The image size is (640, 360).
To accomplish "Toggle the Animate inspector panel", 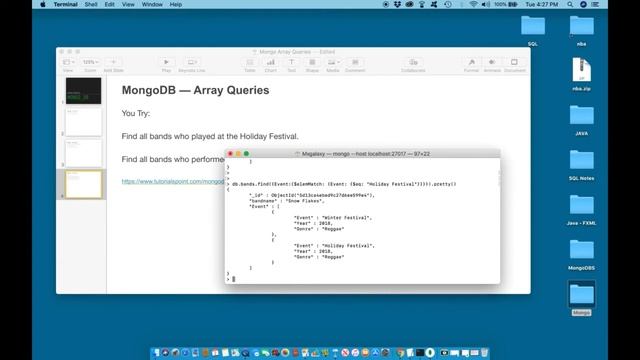I will 492,62.
